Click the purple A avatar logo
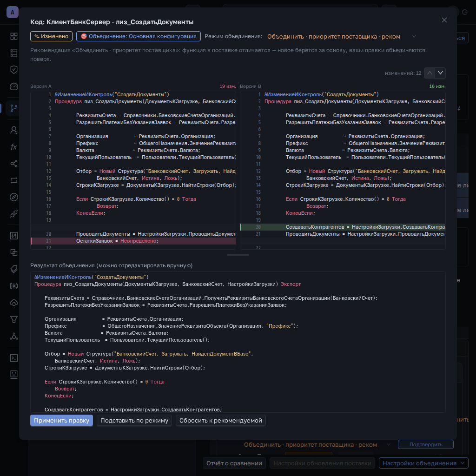The height and width of the screenshot is (476, 476). click(13, 12)
